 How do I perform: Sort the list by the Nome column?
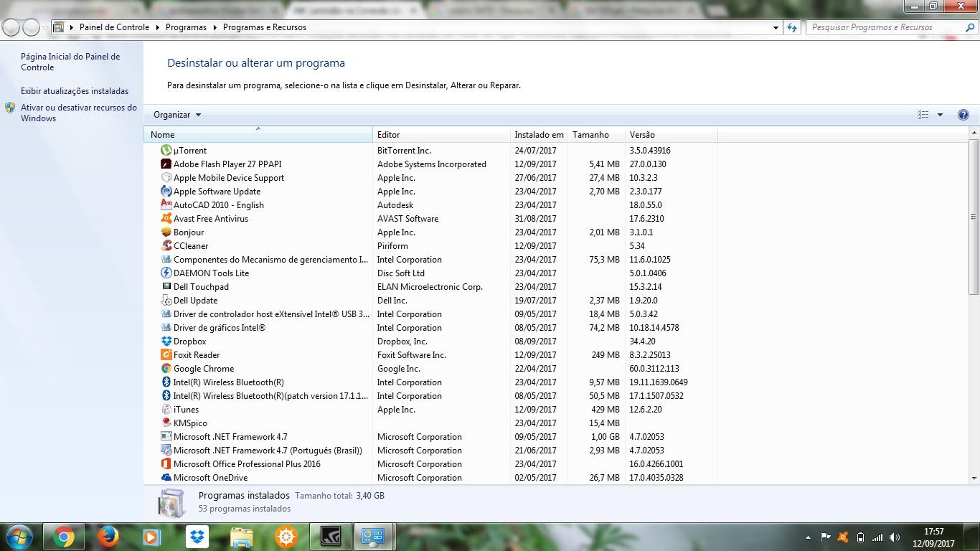(x=259, y=134)
